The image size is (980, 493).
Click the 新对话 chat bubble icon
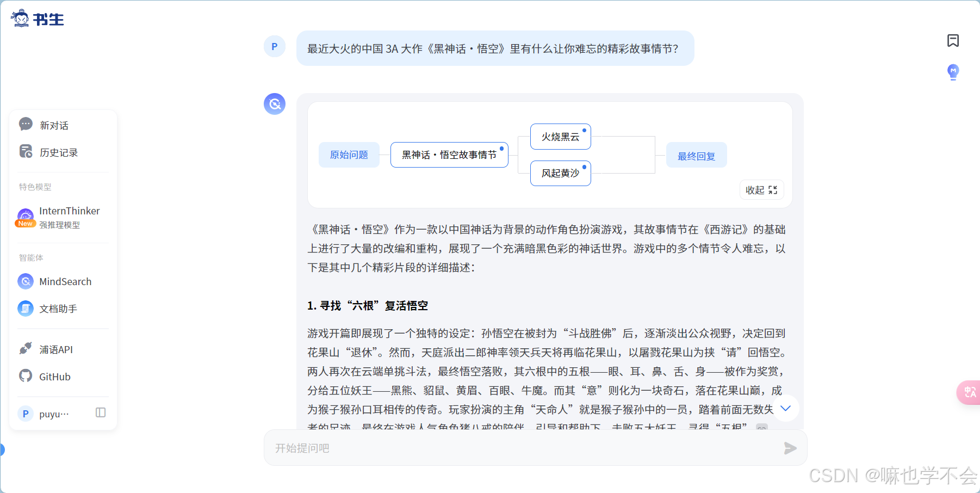[26, 125]
